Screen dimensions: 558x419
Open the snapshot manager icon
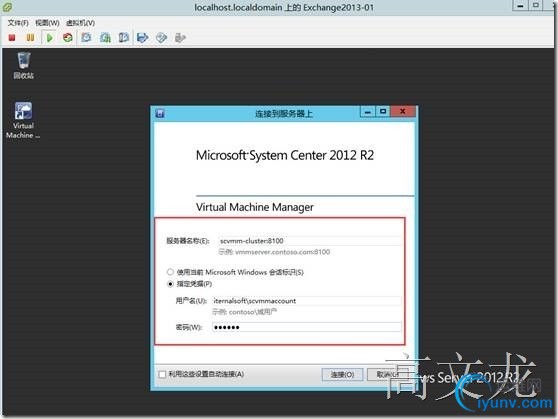[x=124, y=37]
